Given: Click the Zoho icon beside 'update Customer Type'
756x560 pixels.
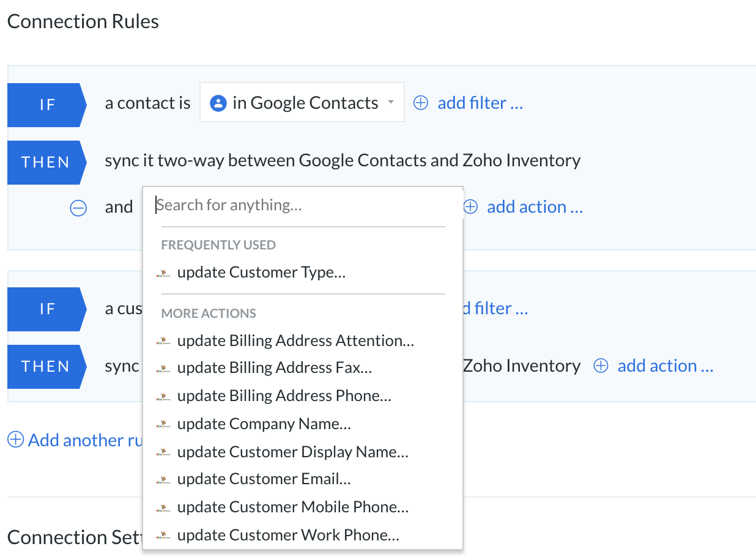Looking at the screenshot, I should tap(163, 273).
